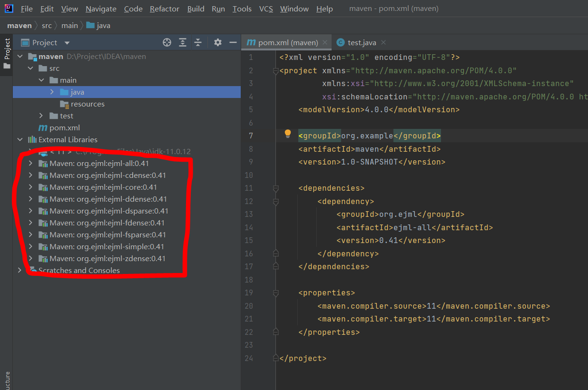
Task: Click the lightbulb intention icon on line 7
Action: point(288,134)
